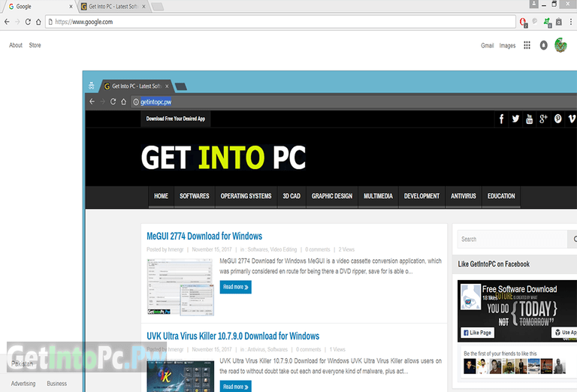
Task: Open Google Images link
Action: [x=507, y=46]
